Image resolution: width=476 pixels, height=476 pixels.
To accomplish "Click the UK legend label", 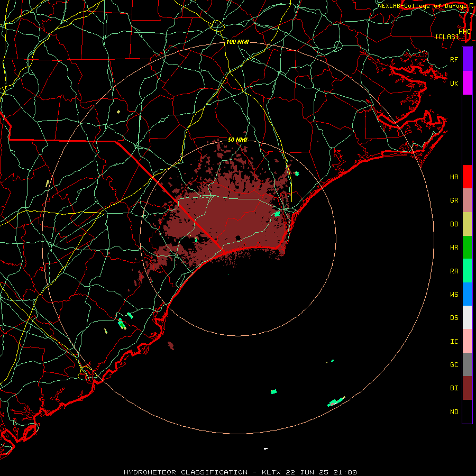I will (454, 83).
